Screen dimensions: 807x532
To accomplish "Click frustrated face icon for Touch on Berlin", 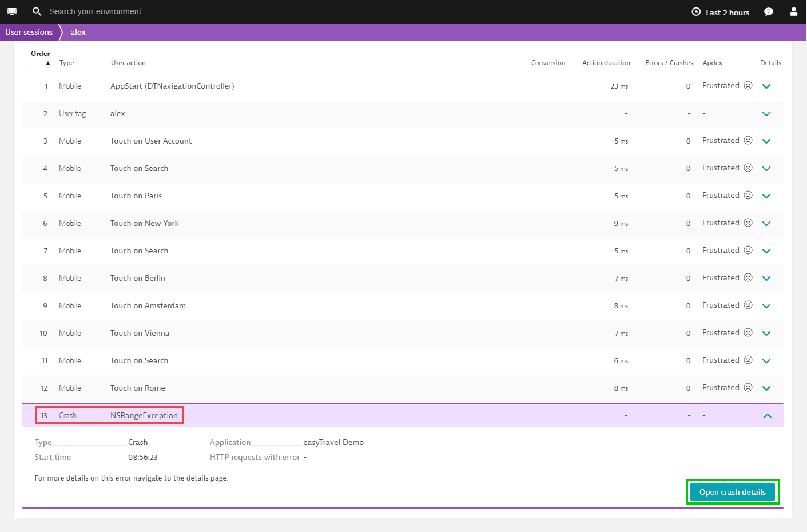I will point(748,277).
